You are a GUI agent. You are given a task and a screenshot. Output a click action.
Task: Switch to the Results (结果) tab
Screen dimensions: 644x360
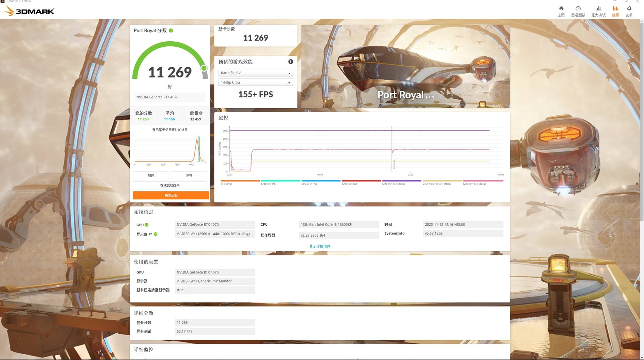point(615,11)
